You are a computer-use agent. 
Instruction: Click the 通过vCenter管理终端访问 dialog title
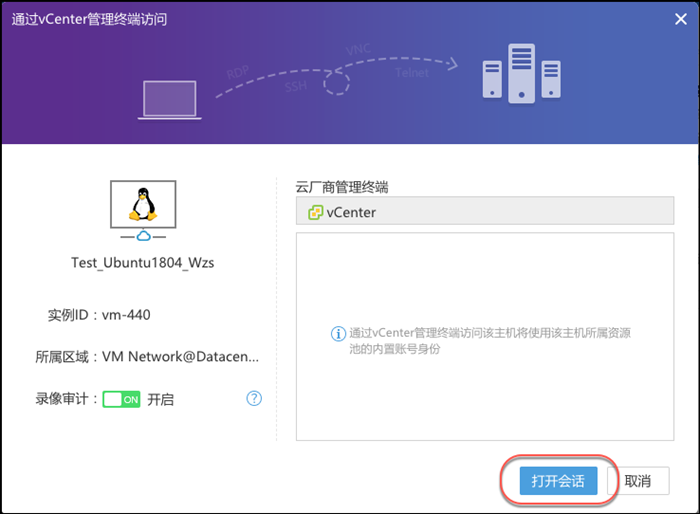pos(89,19)
